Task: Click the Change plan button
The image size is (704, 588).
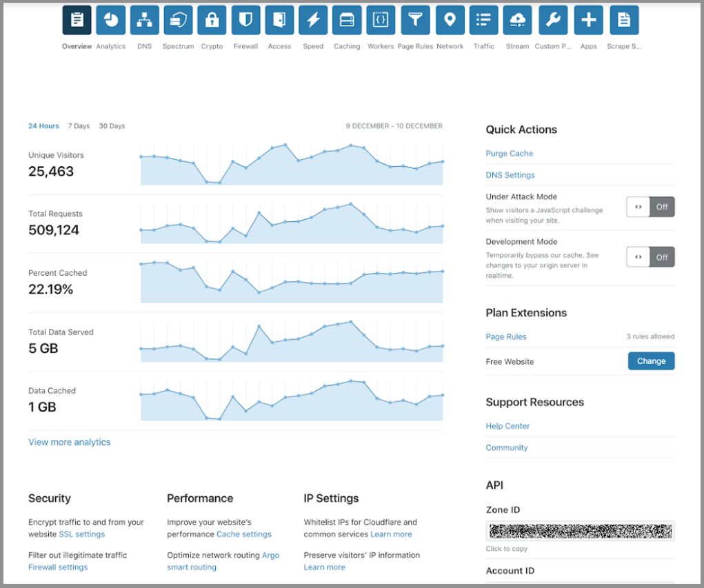Action: [x=651, y=361]
